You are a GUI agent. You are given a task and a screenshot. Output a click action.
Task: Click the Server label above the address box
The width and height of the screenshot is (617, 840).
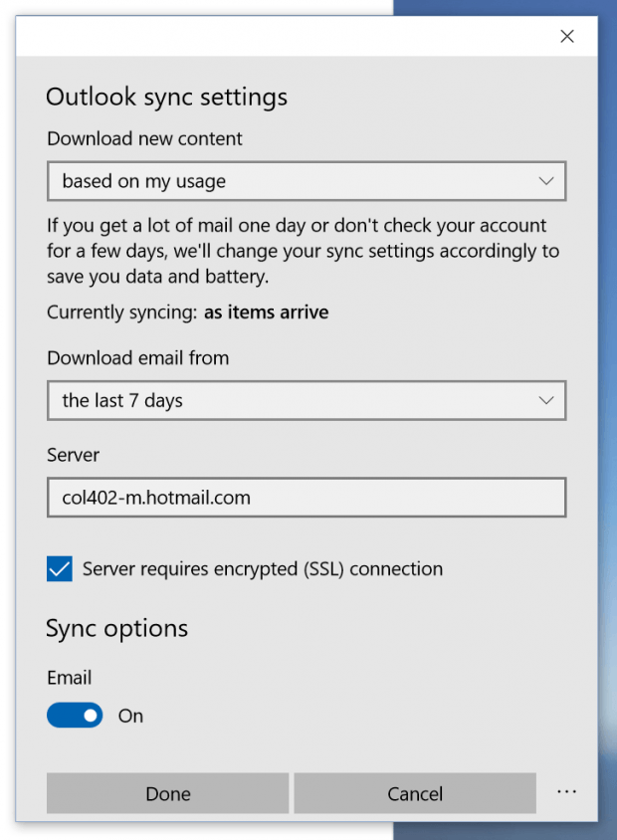pyautogui.click(x=73, y=455)
